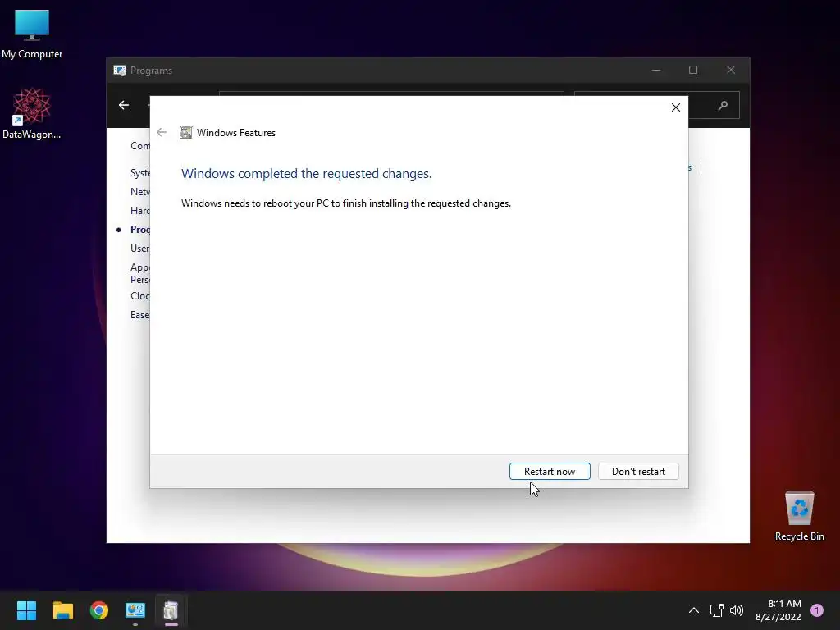Click the Restart now button
The height and width of the screenshot is (630, 840).
[x=550, y=472]
